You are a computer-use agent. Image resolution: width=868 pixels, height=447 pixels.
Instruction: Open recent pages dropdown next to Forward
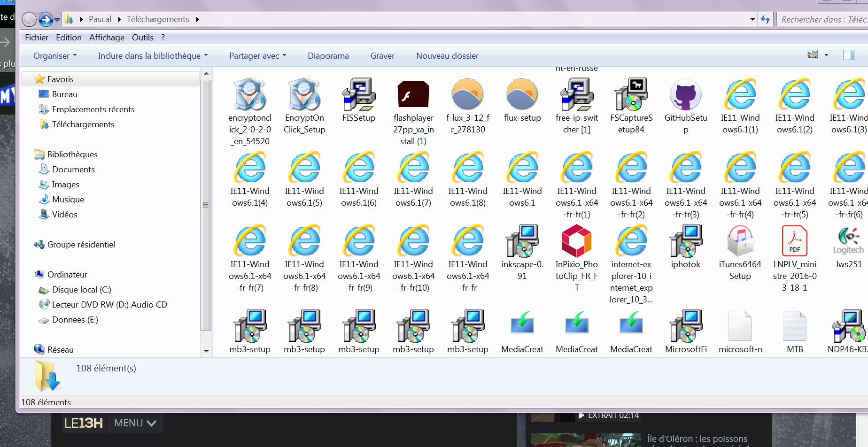coord(57,20)
